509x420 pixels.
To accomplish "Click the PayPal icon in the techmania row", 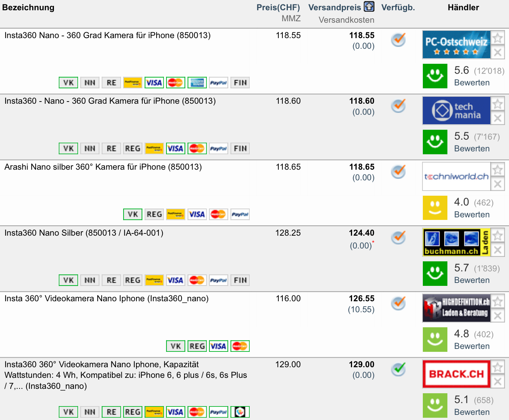I will click(x=219, y=148).
